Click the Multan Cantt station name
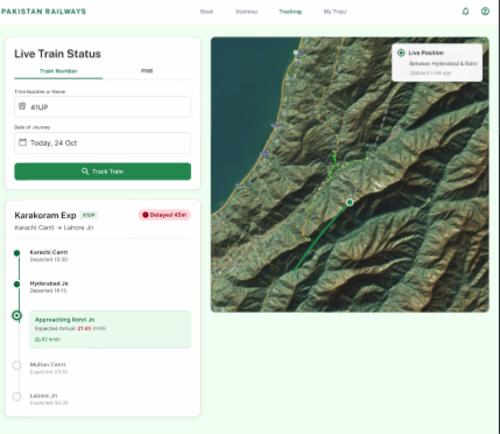This screenshot has height=434, width=500. coord(48,365)
